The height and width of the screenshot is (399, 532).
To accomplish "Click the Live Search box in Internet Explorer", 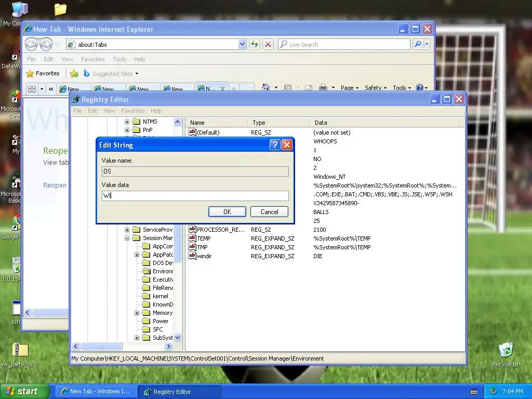I will click(x=344, y=45).
